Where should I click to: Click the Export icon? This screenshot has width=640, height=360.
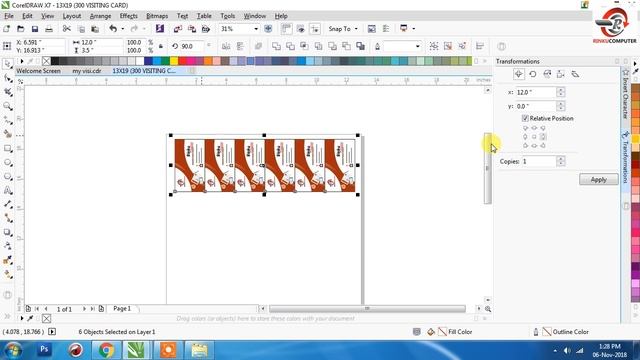191,29
